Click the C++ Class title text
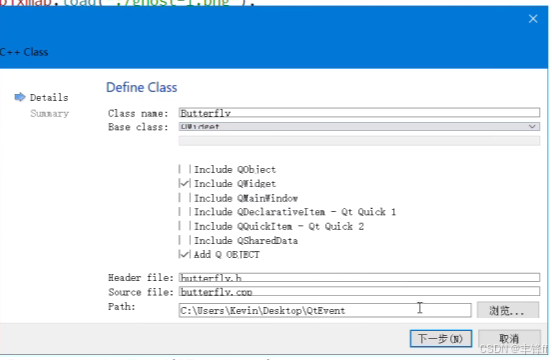552x360 pixels. (x=24, y=52)
